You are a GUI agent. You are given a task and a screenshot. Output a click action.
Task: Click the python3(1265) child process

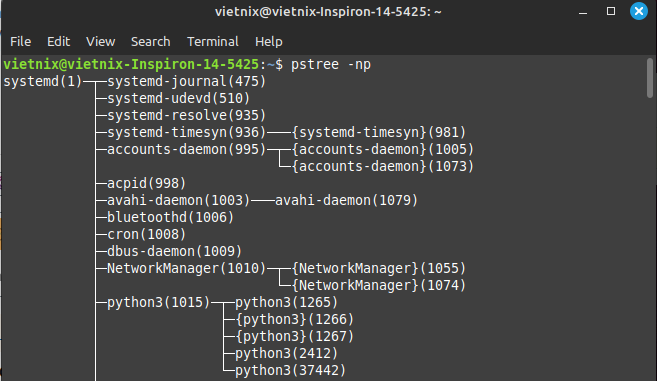tap(287, 302)
